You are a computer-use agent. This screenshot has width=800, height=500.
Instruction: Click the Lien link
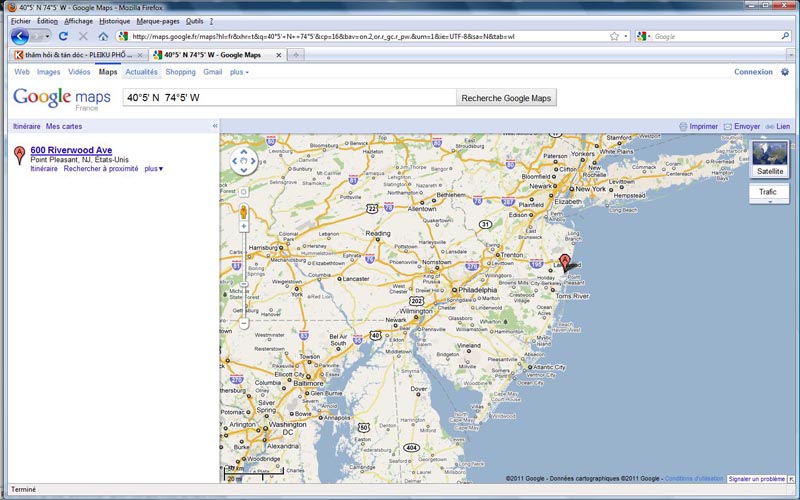click(783, 127)
